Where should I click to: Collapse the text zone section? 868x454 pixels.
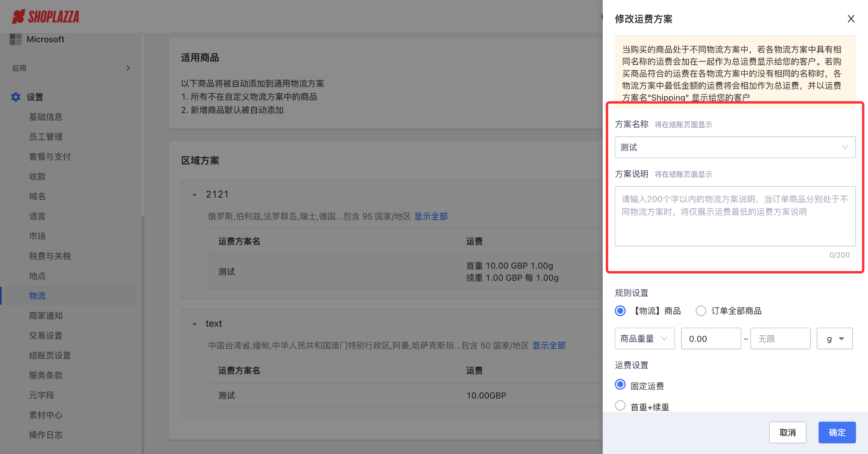tap(195, 324)
